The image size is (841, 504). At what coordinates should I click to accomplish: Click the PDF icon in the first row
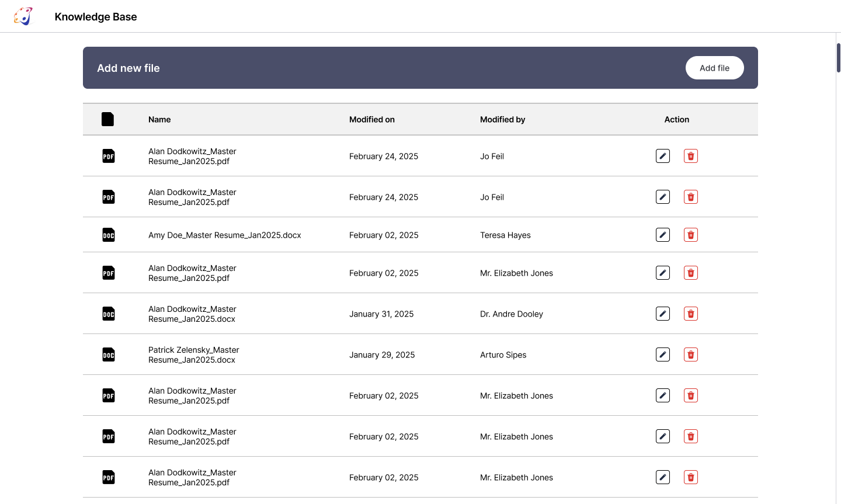(109, 156)
